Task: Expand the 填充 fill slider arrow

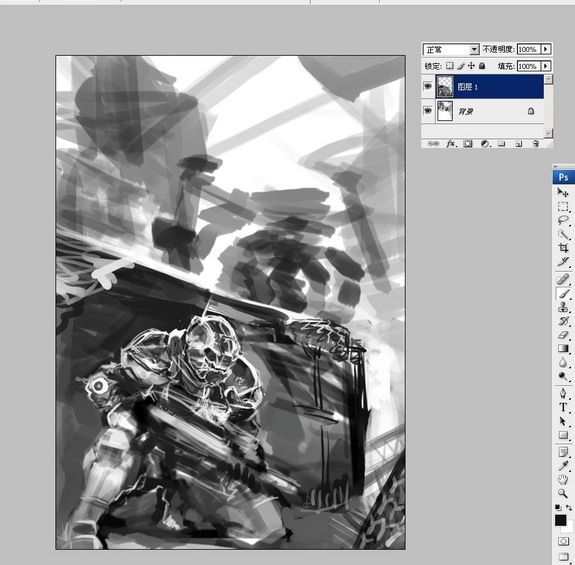Action: 546,66
